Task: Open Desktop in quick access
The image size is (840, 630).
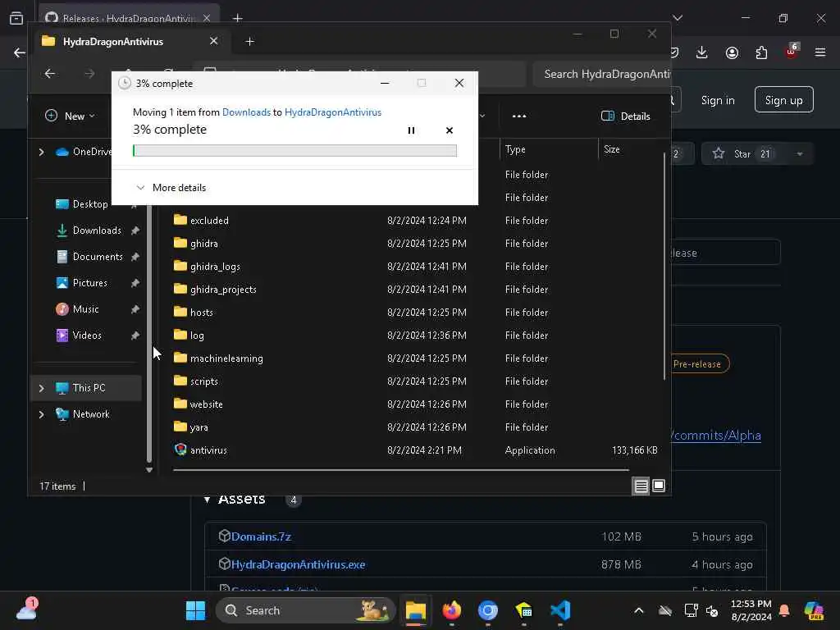Action: coord(81,204)
